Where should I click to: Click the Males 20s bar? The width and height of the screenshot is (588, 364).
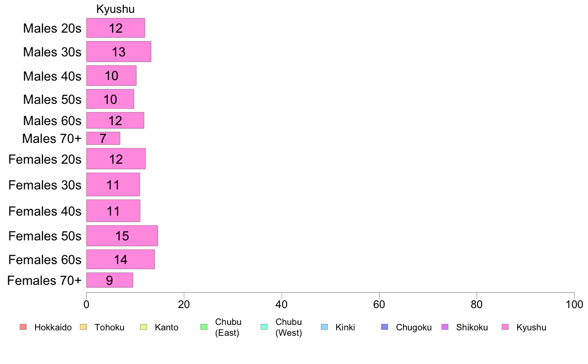(115, 28)
